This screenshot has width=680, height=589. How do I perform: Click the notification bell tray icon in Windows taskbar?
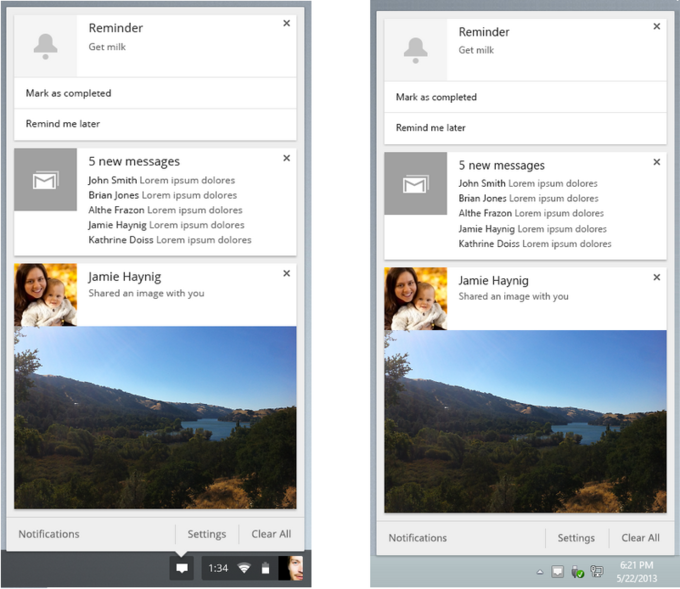point(557,572)
